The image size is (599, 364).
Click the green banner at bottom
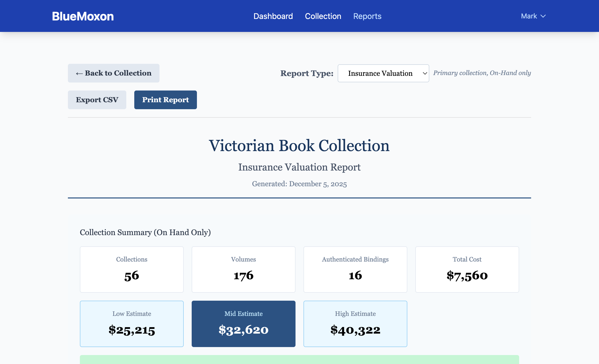click(x=299, y=360)
